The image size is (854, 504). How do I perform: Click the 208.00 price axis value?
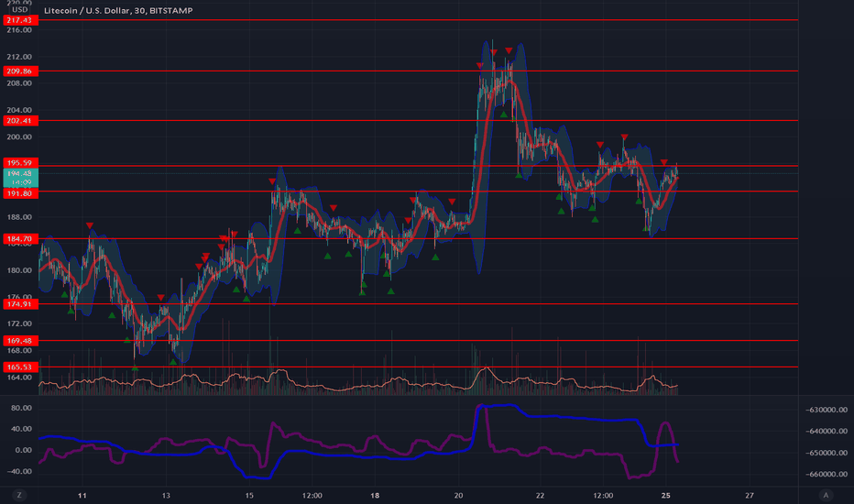pyautogui.click(x=19, y=83)
